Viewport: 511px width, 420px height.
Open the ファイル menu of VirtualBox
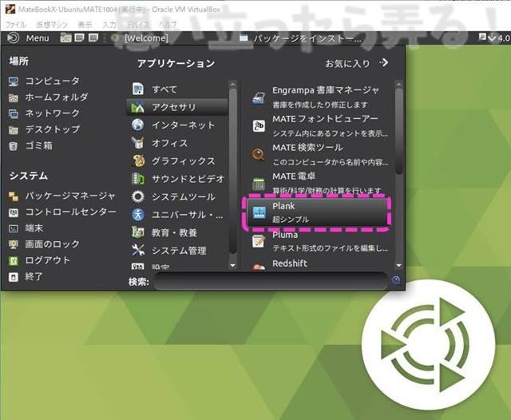click(16, 25)
